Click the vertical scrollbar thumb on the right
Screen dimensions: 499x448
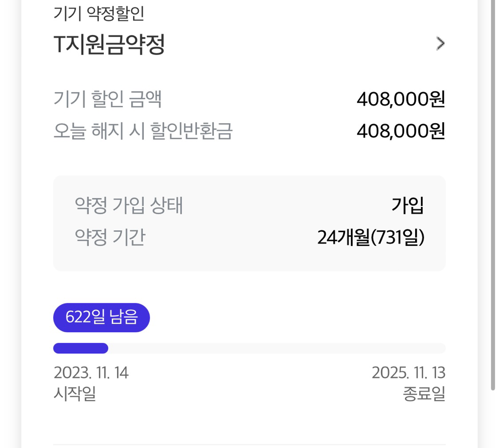(493, 195)
